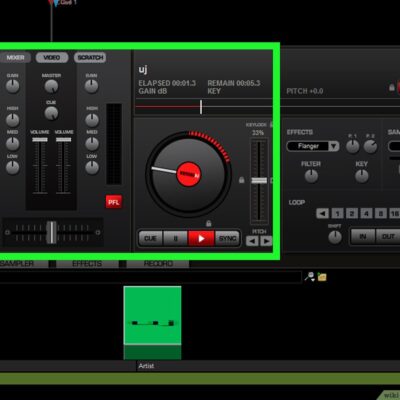Click the SYNC button
The height and width of the screenshot is (400, 400).
point(227,238)
